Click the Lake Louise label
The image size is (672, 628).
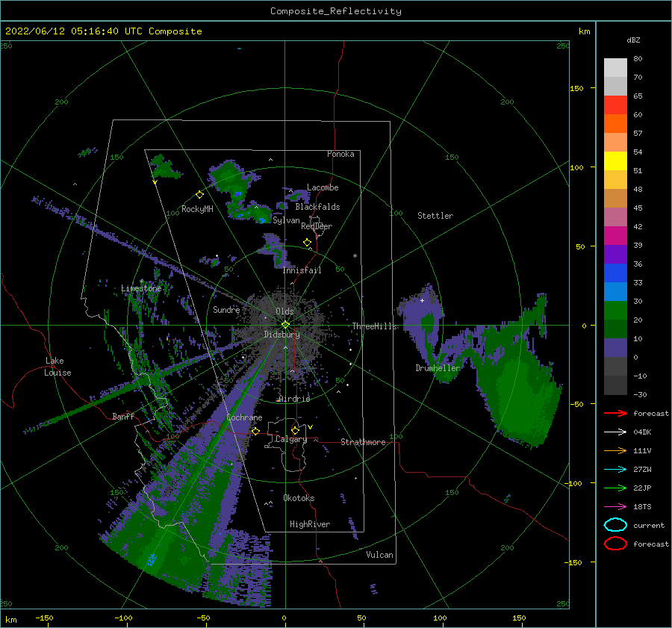pos(58,367)
